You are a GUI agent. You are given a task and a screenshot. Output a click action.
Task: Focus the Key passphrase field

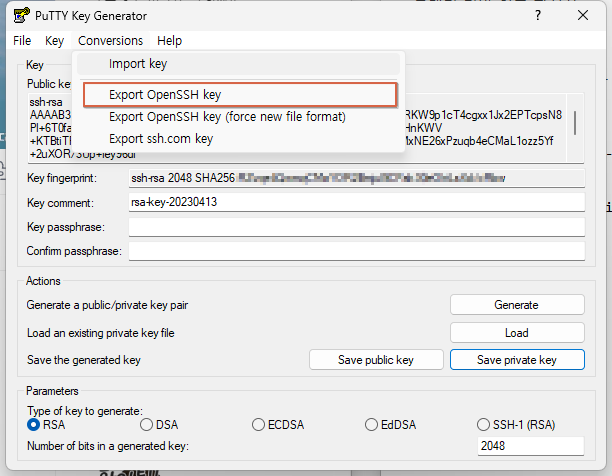[x=357, y=227]
